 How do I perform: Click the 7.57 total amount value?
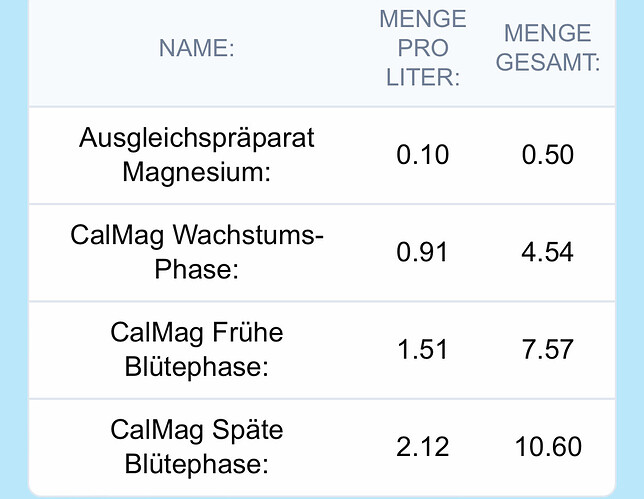click(548, 349)
